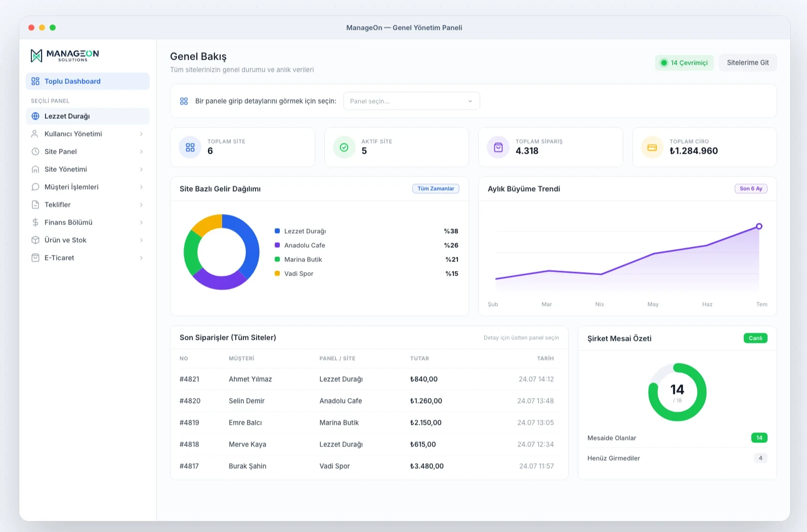Toggle the Son 6 Ay period badge

(751, 189)
